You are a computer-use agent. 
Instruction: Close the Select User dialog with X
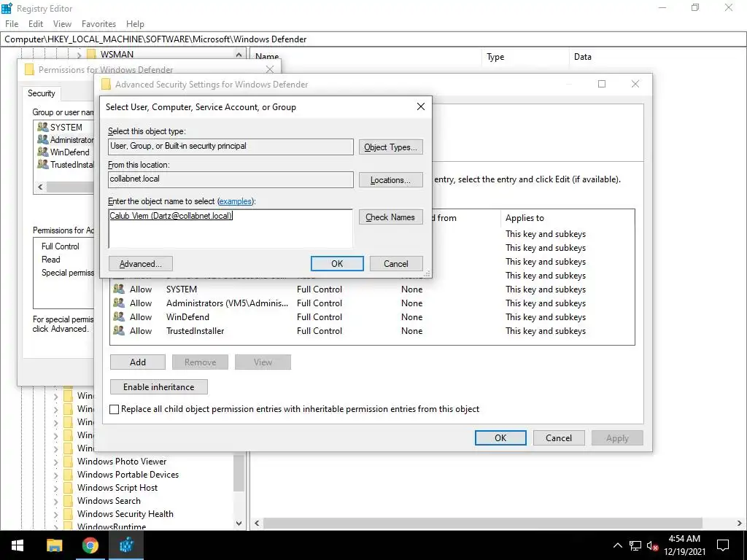pyautogui.click(x=421, y=106)
